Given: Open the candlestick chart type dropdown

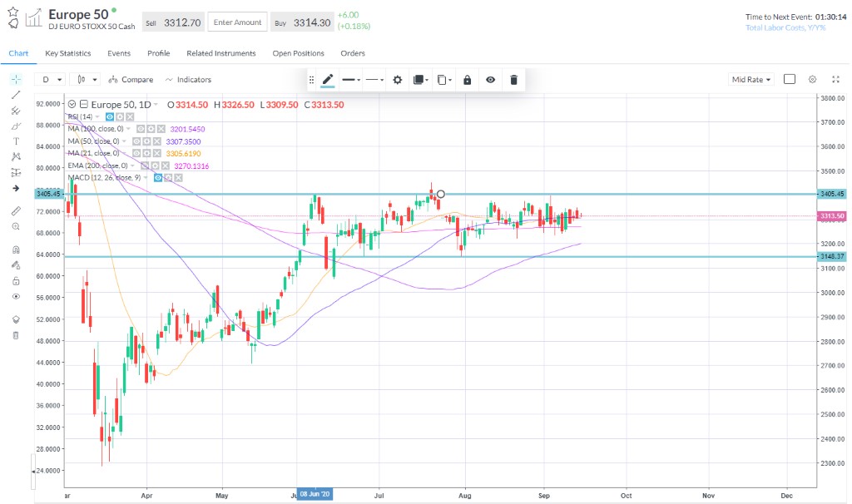Looking at the screenshot, I should [87, 80].
